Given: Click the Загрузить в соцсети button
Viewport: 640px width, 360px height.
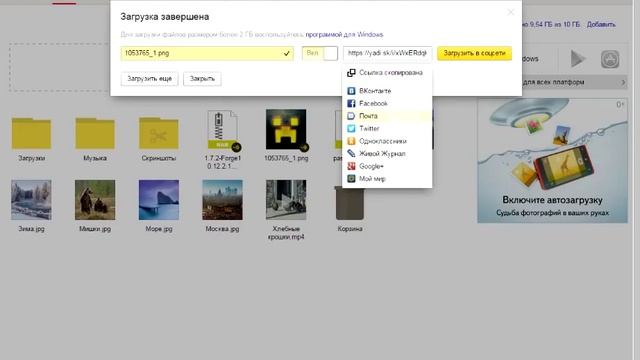Looking at the screenshot, I should coord(474,53).
